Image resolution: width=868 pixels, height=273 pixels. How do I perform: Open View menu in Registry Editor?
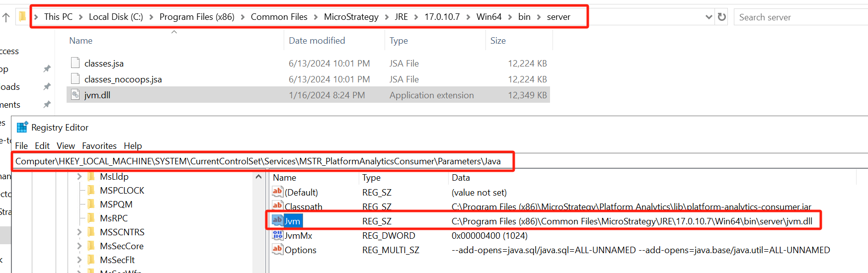coord(66,145)
